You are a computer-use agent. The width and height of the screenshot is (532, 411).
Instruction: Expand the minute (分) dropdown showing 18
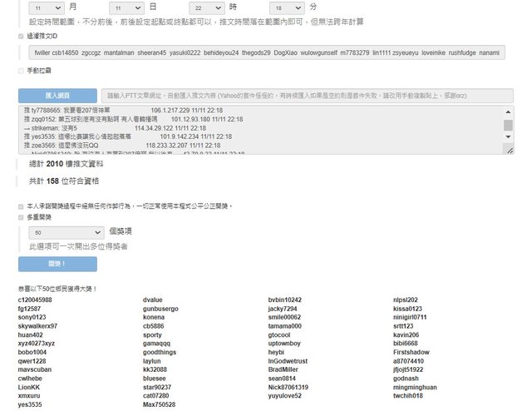tap(272, 6)
